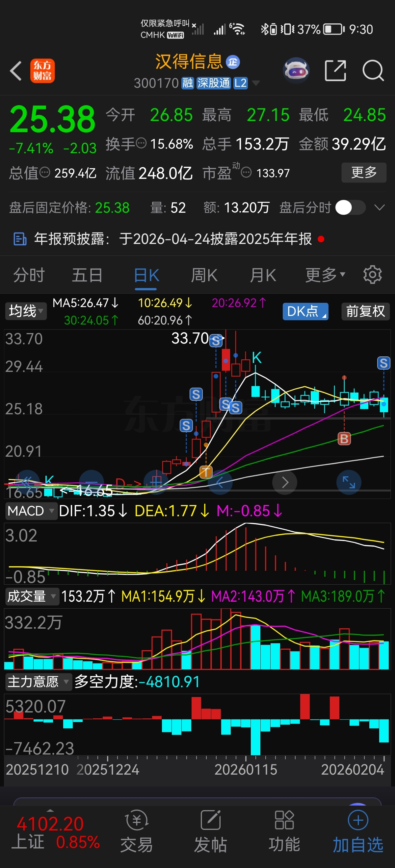Tap the Wi-Fi status icon
The width and height of the screenshot is (395, 868).
coord(237,29)
